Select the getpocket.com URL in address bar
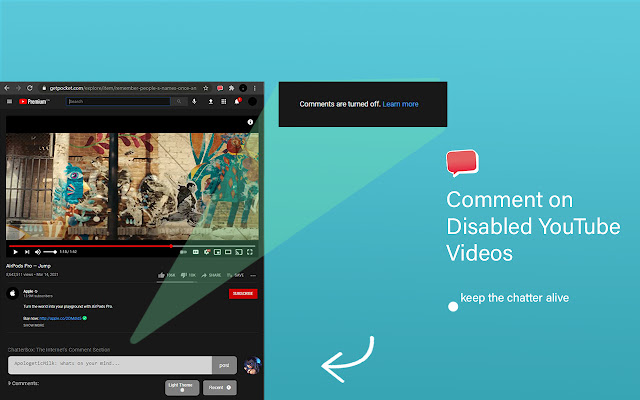Image resolution: width=640 pixels, height=400 pixels. point(123,88)
